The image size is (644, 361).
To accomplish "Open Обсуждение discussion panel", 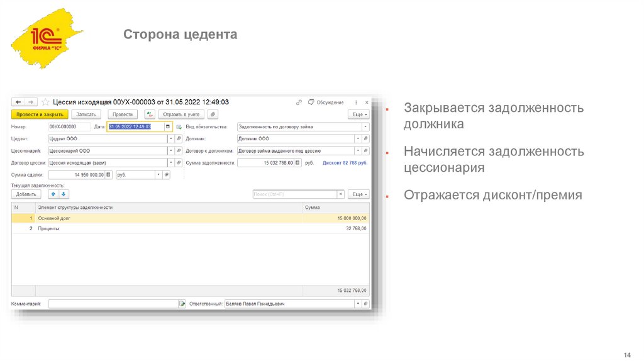I will 326,103.
